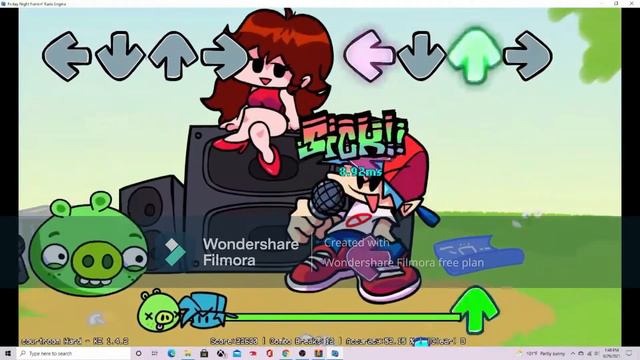
Task: Open the Xbox app on taskbar
Action: [x=220, y=353]
